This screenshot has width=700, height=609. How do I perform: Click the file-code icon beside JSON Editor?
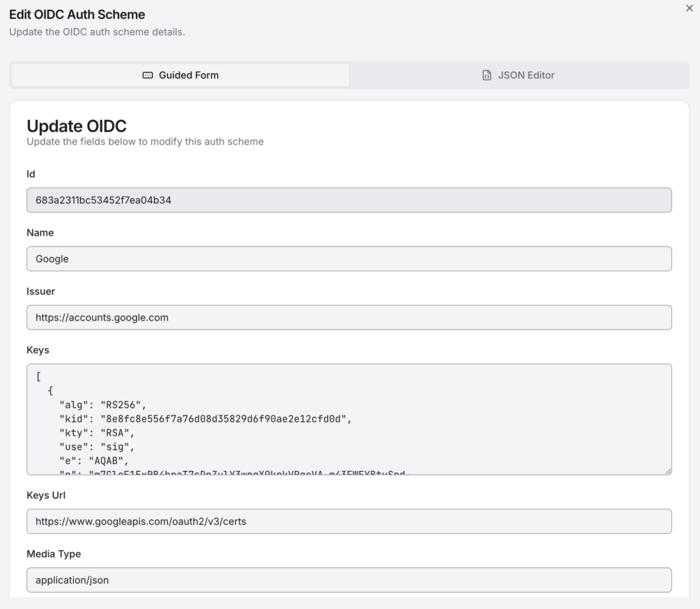[487, 75]
